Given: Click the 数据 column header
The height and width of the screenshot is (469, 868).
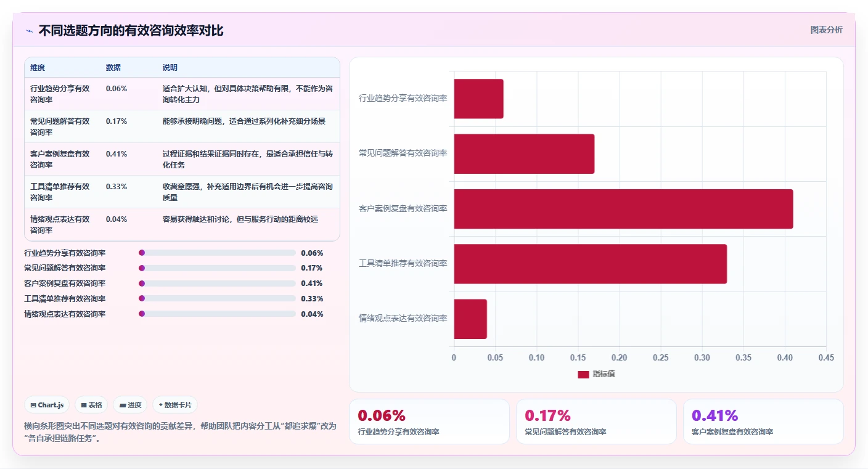Looking at the screenshot, I should (x=113, y=68).
